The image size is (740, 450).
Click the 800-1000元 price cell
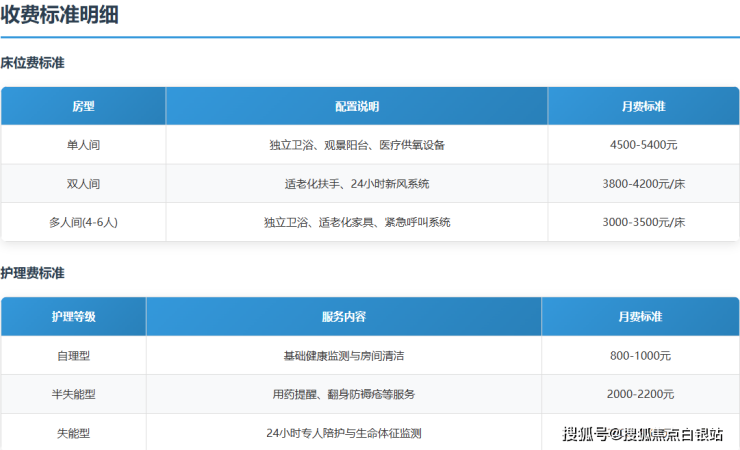[640, 356]
